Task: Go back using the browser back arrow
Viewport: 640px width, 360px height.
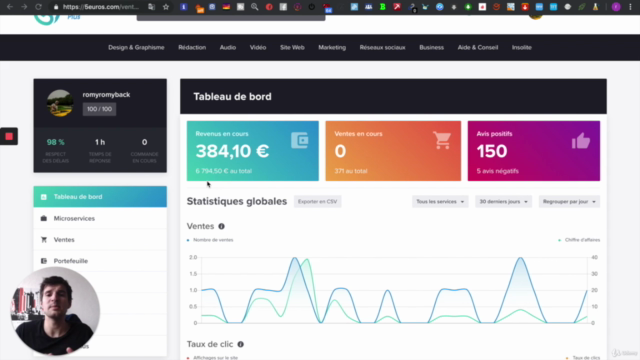Action: pos(10,7)
